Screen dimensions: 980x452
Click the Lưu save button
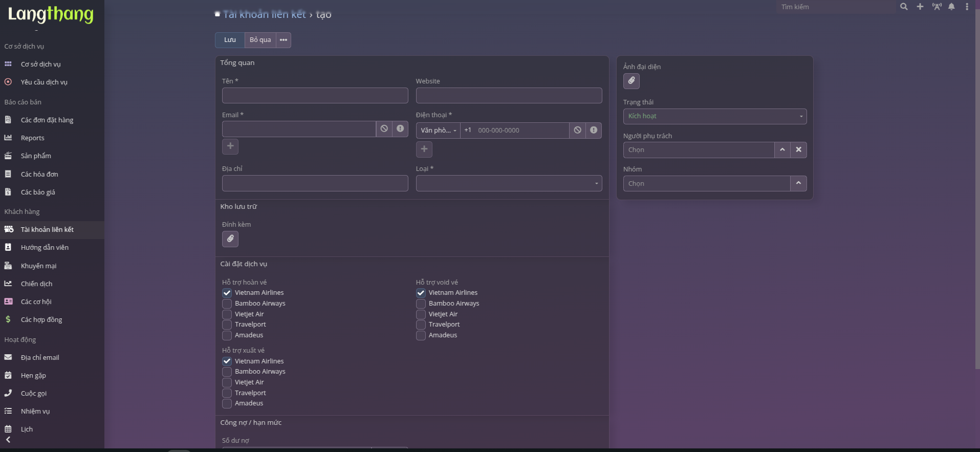[x=230, y=40]
